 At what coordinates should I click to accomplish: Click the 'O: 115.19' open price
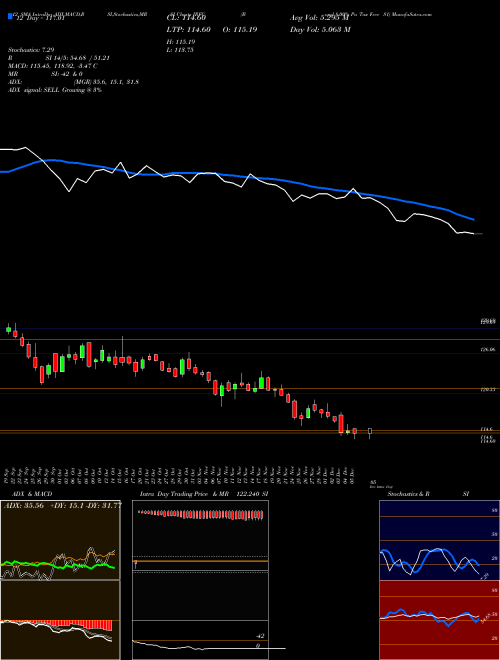pos(240,29)
